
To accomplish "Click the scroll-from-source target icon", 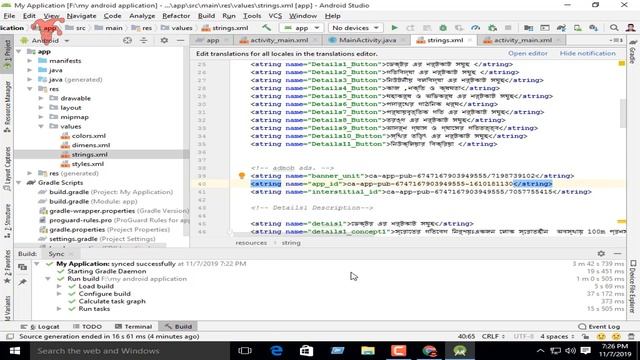I will (127, 40).
